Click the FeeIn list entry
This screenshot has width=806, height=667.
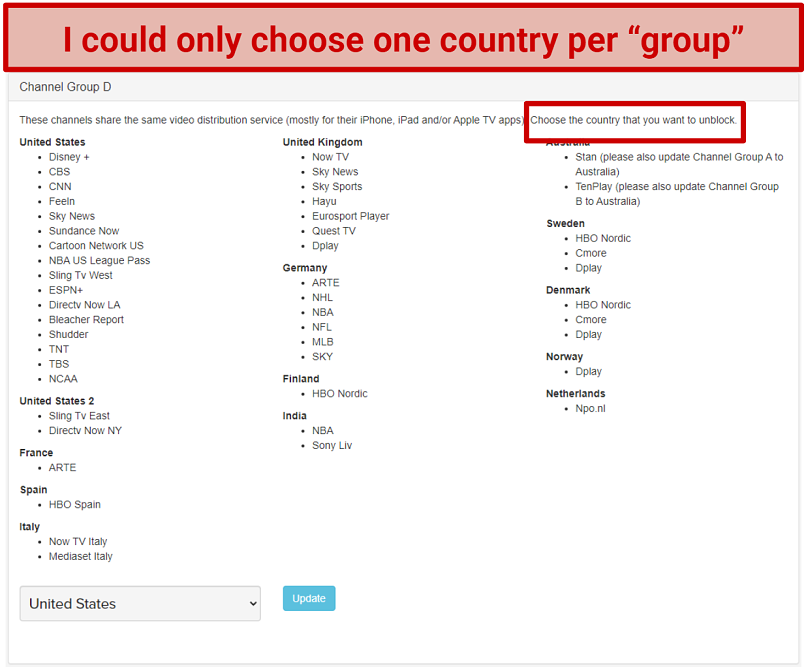[62, 201]
